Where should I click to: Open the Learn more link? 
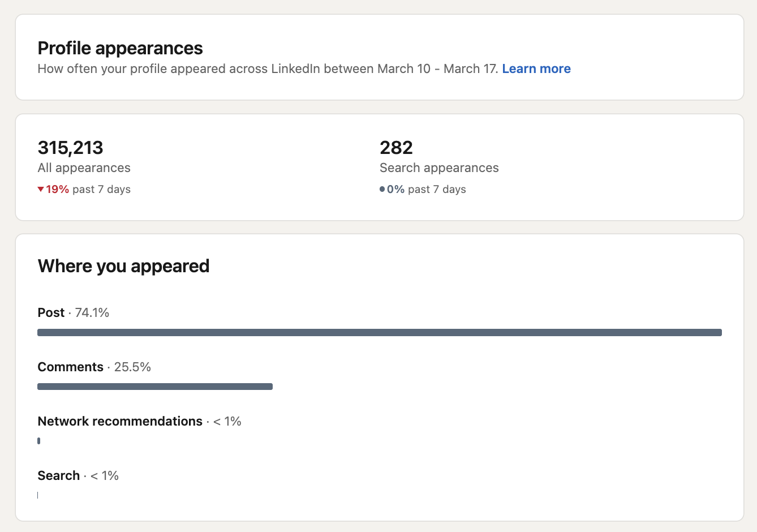[x=536, y=68]
